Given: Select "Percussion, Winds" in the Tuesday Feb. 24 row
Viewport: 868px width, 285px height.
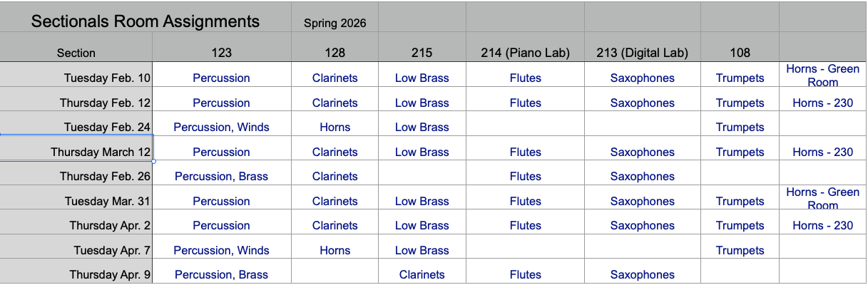Looking at the screenshot, I should 221,127.
